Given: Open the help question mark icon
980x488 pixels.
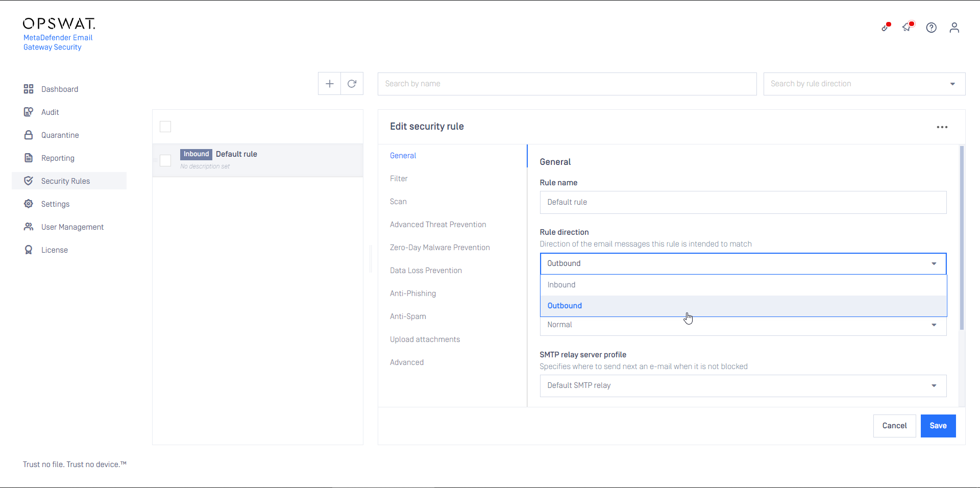Looking at the screenshot, I should pos(931,28).
